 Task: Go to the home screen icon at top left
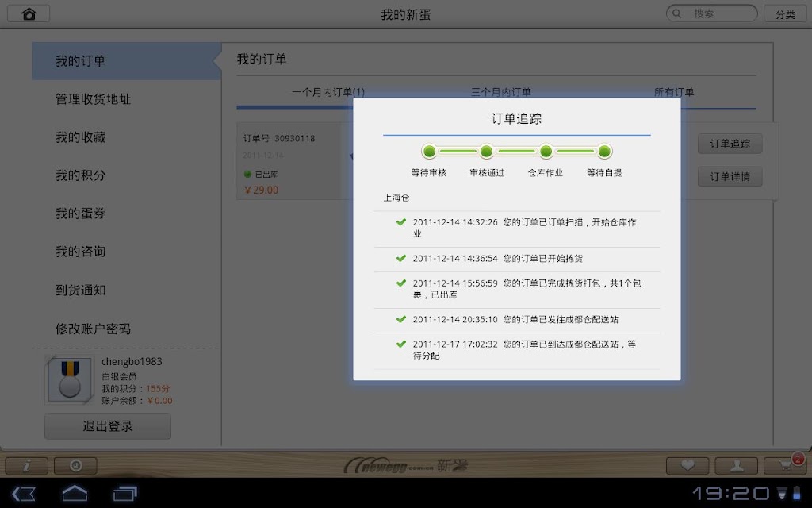[x=29, y=14]
